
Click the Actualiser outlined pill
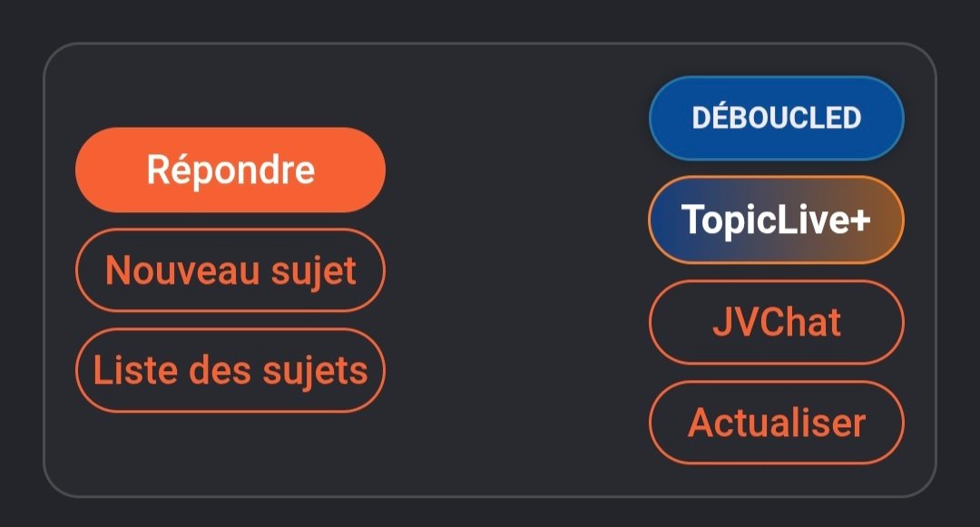point(777,423)
